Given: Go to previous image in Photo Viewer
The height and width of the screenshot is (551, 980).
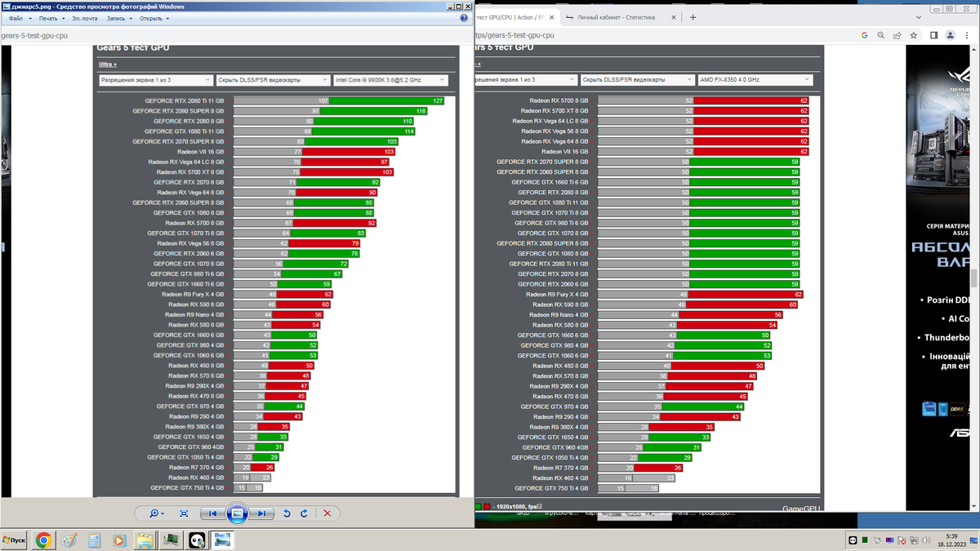Looking at the screenshot, I should [212, 513].
